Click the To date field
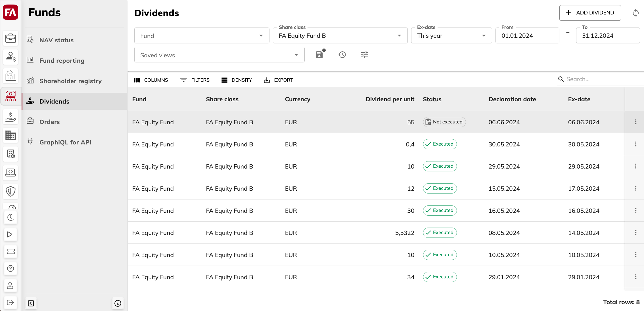Screen dimensions: 644x311 (x=608, y=36)
